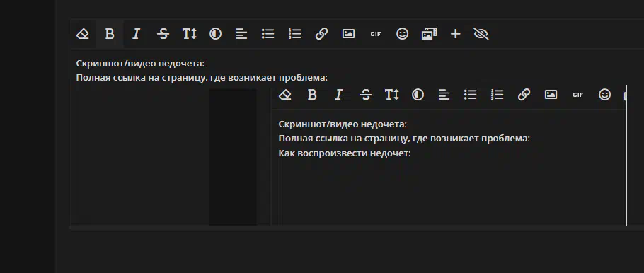Viewport: 644px width, 273px height.
Task: Click link icon inside the pasted screenshot
Action: pyautogui.click(x=524, y=95)
